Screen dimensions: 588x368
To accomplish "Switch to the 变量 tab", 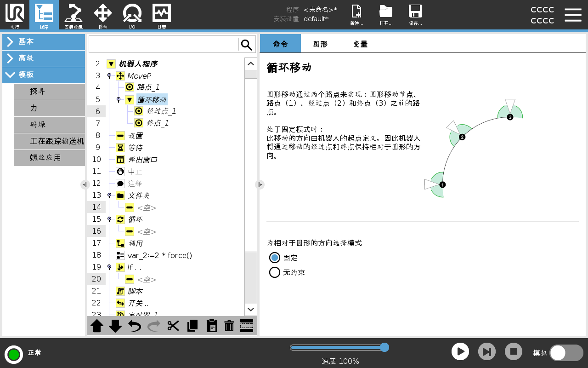I will [360, 44].
